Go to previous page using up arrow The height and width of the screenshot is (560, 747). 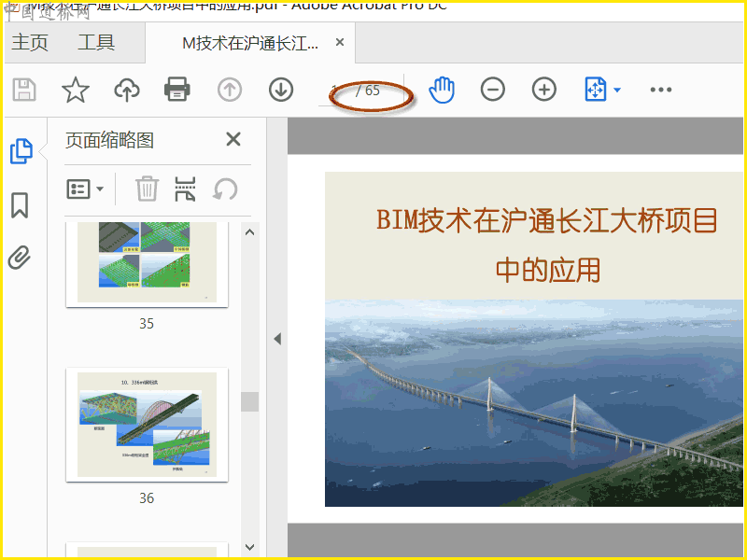tap(230, 90)
